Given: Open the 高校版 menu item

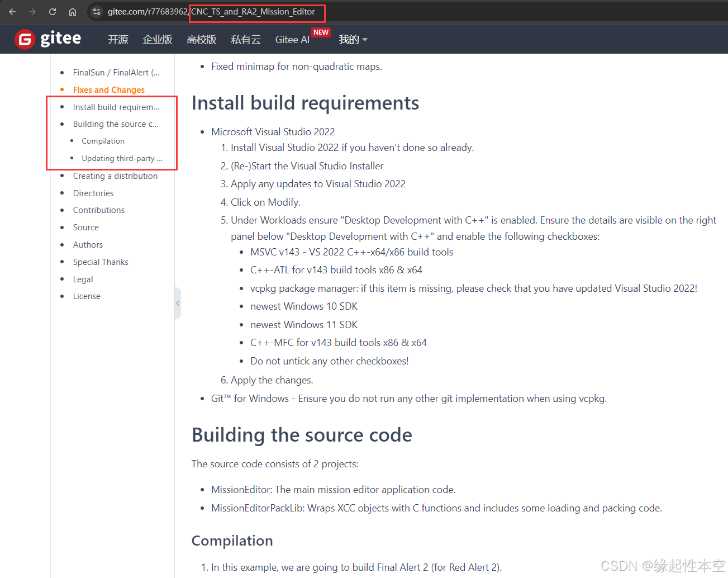Looking at the screenshot, I should pyautogui.click(x=202, y=39).
